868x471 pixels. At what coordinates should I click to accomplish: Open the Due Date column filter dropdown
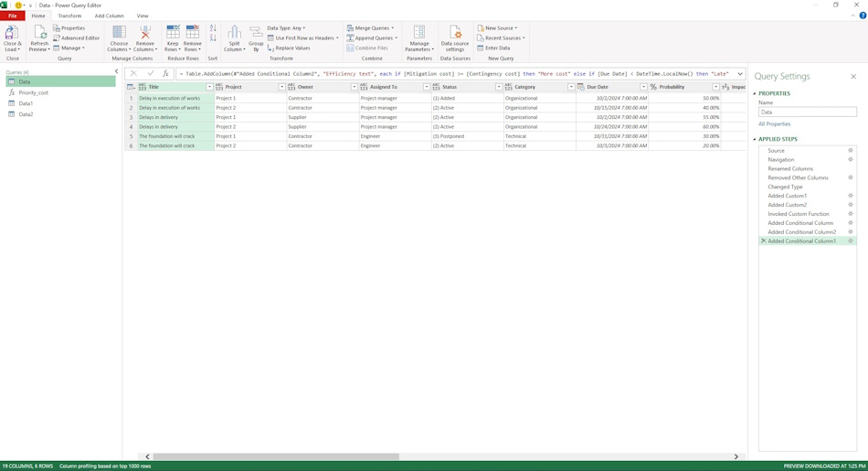(643, 87)
